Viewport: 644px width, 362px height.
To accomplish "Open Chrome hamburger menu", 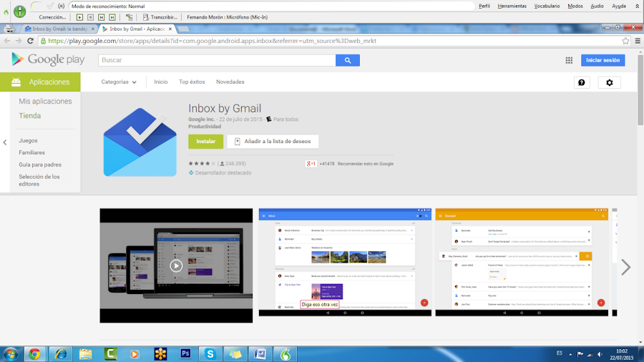I will click(638, 41).
